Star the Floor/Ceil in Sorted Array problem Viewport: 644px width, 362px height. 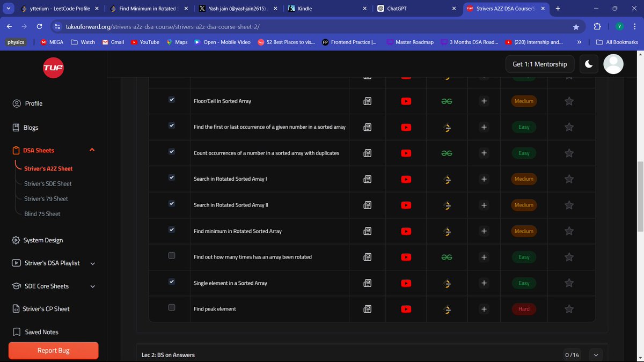click(569, 101)
